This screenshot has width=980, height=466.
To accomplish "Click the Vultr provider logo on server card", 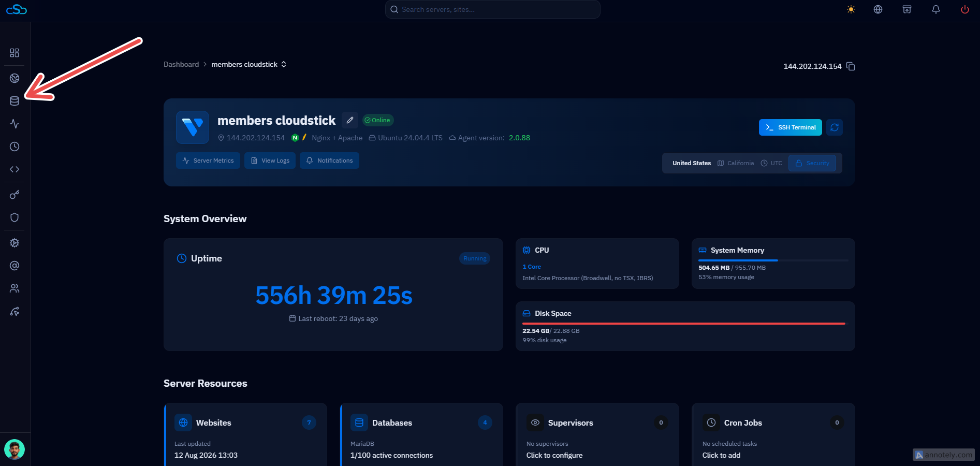I will pyautogui.click(x=193, y=127).
